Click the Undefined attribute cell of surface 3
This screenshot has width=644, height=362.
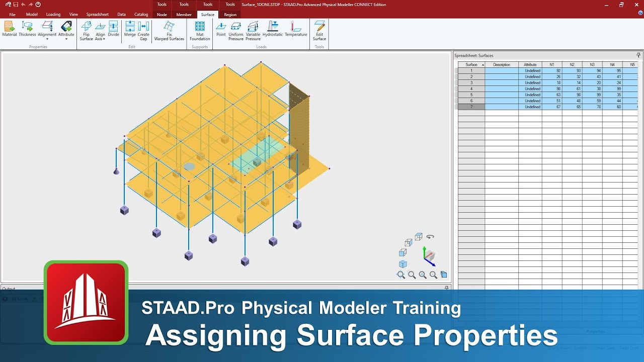click(x=530, y=83)
